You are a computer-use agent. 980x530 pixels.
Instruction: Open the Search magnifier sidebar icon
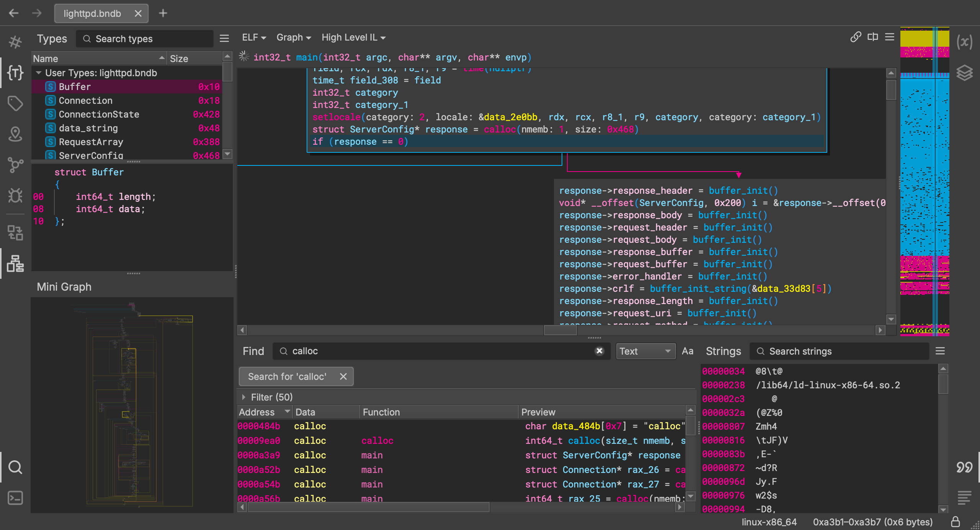15,467
